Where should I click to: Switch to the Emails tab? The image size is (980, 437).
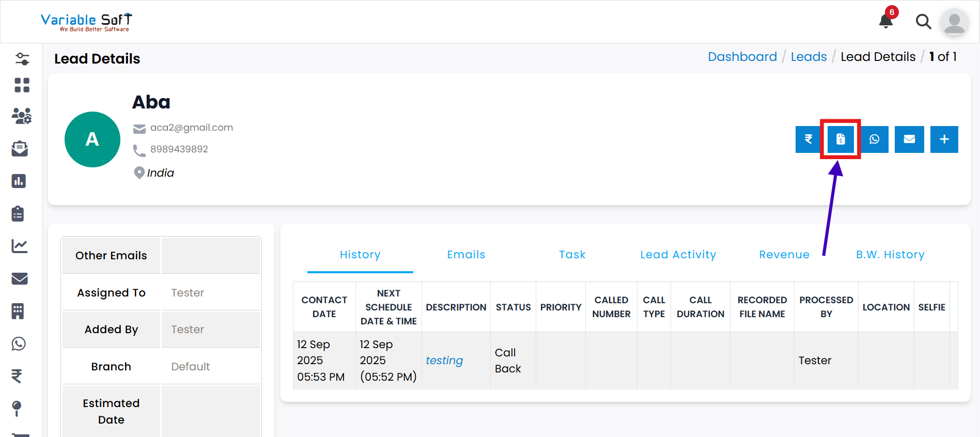point(466,255)
